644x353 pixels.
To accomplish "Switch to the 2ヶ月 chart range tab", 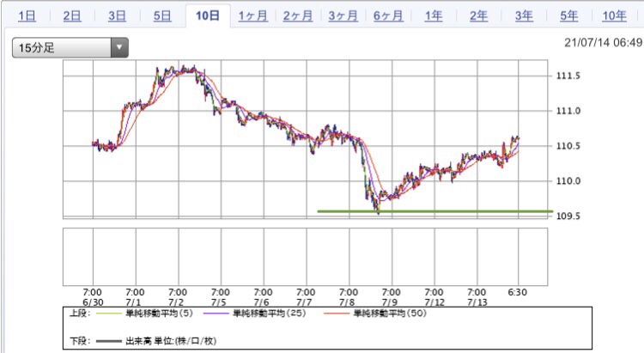I will click(x=298, y=16).
